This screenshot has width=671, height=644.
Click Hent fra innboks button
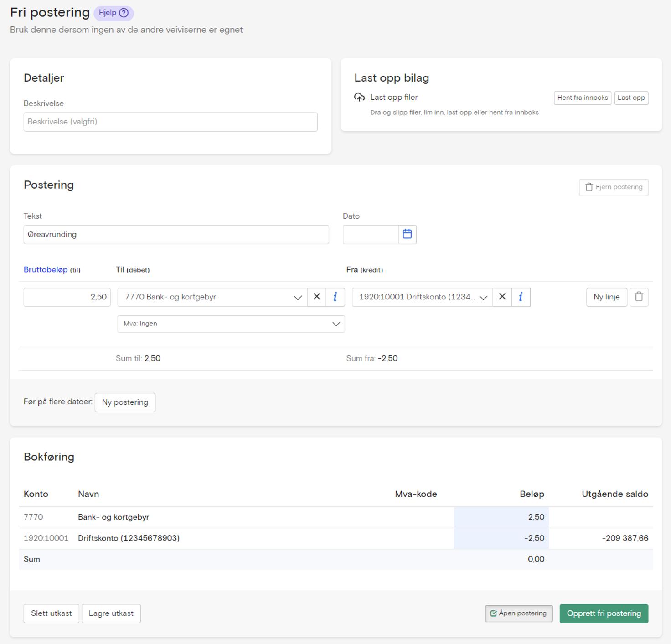click(582, 98)
